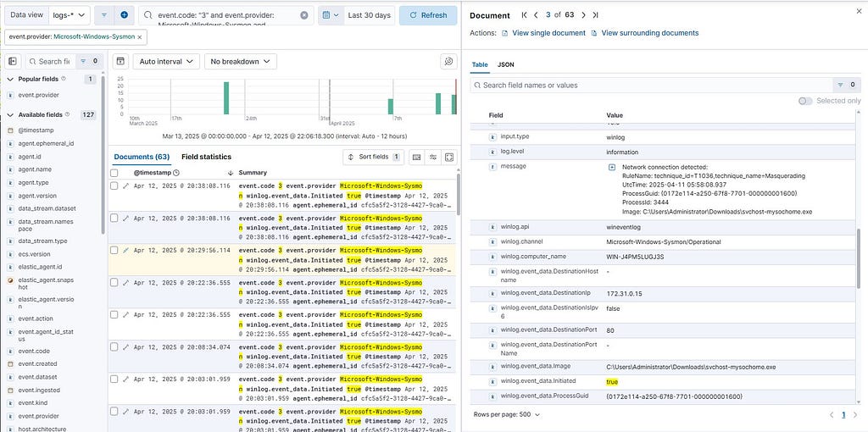Image resolution: width=868 pixels, height=432 pixels.
Task: Toggle the field sidebar icon
Action: point(13,61)
